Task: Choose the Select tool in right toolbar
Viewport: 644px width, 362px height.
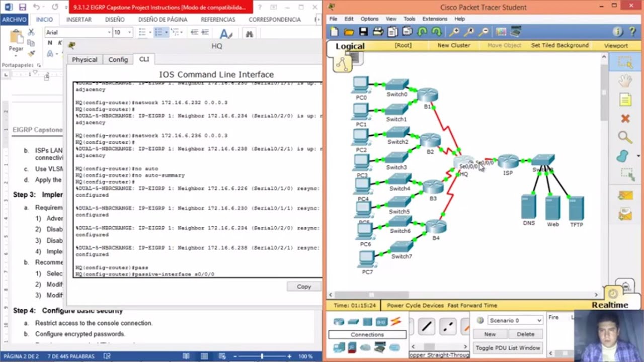Action: (625, 62)
